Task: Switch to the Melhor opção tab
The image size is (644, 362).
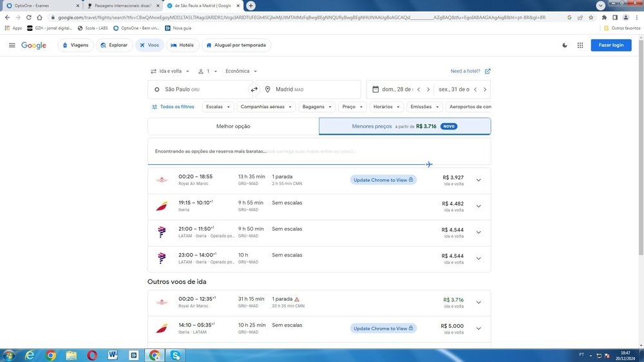Action: point(233,126)
